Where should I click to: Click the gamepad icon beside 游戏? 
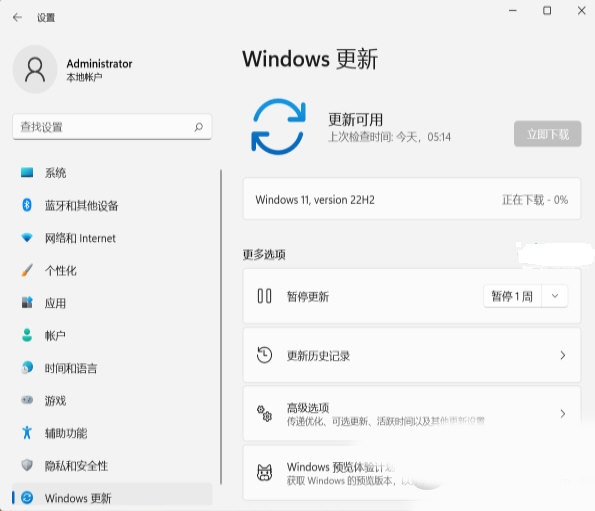click(27, 400)
